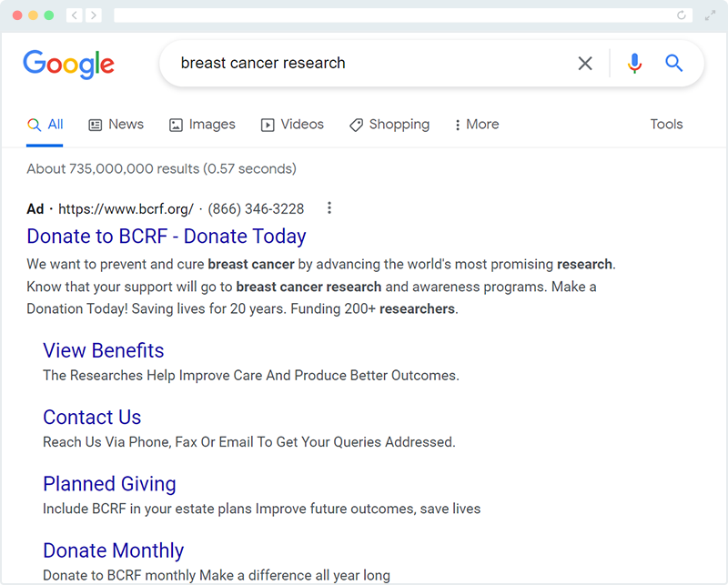Open the Videos results tab
728x585 pixels.
(x=292, y=125)
